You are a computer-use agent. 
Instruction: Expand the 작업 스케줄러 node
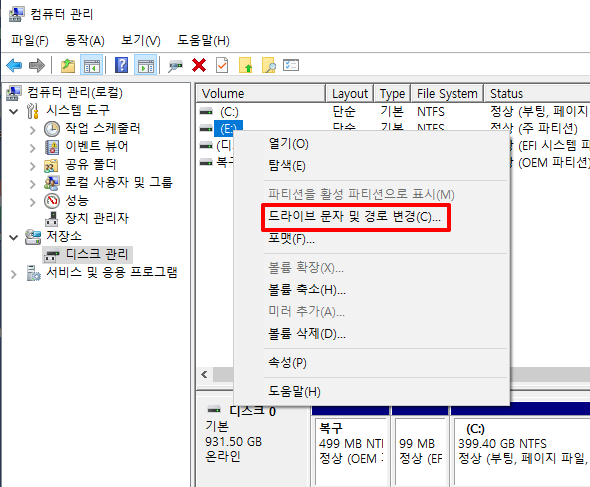pos(33,130)
